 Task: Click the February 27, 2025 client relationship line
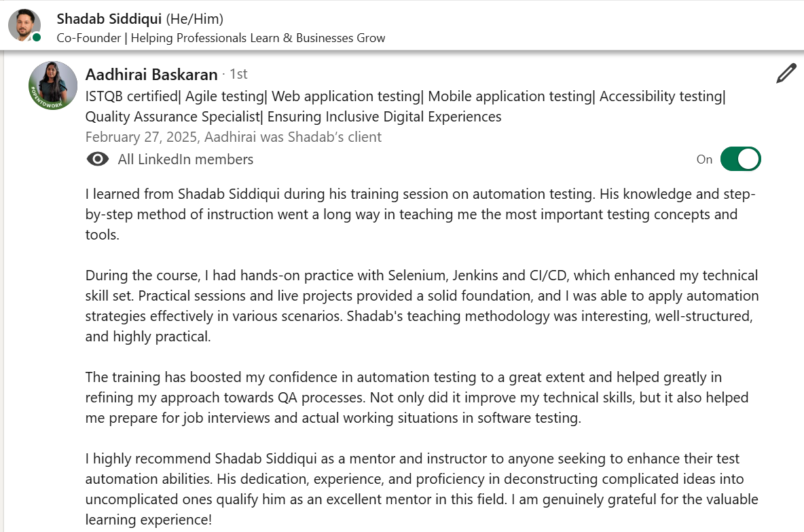coord(234,137)
